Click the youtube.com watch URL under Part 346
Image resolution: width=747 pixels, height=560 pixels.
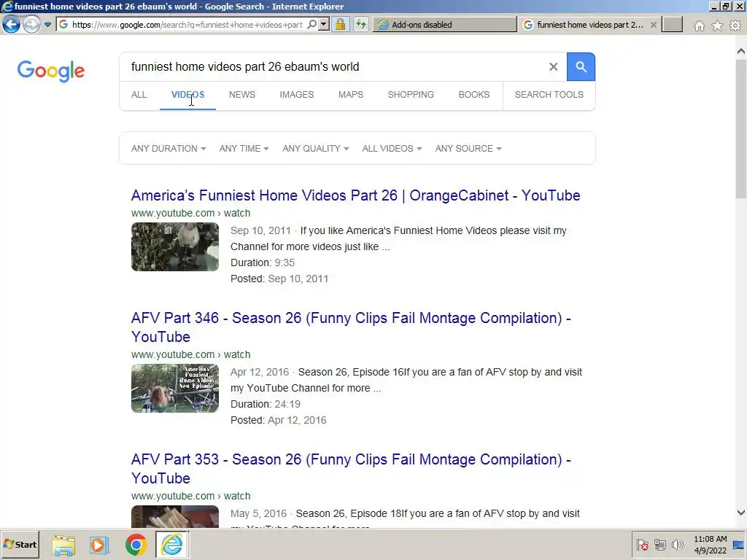coord(190,354)
